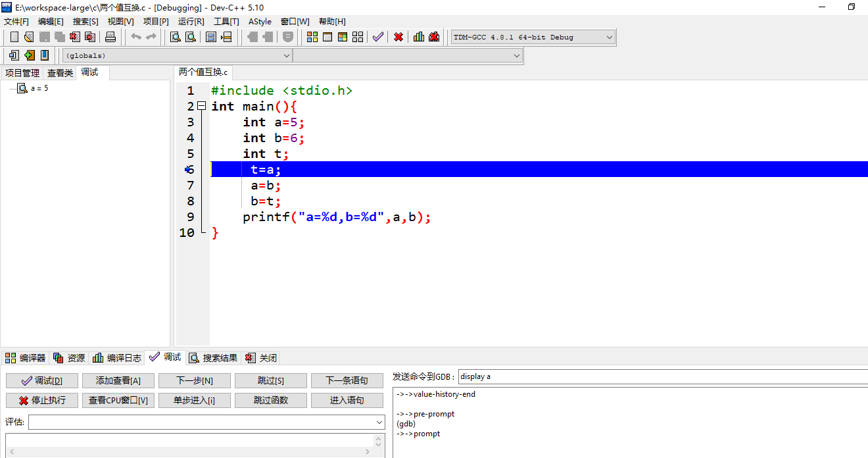
Task: Click the 停止执行 button
Action: [42, 400]
